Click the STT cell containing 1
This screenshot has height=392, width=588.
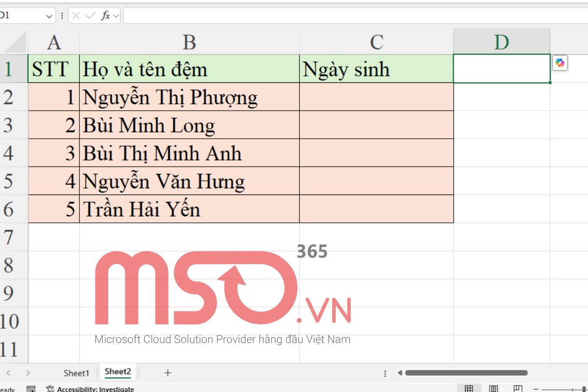point(54,97)
